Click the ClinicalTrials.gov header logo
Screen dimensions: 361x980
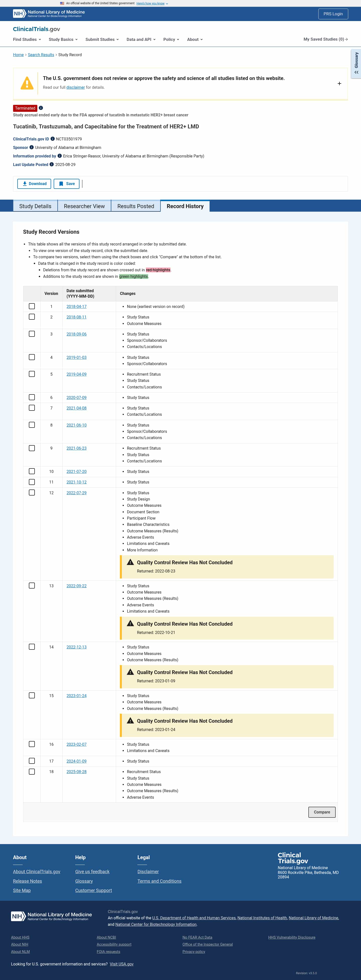click(37, 29)
